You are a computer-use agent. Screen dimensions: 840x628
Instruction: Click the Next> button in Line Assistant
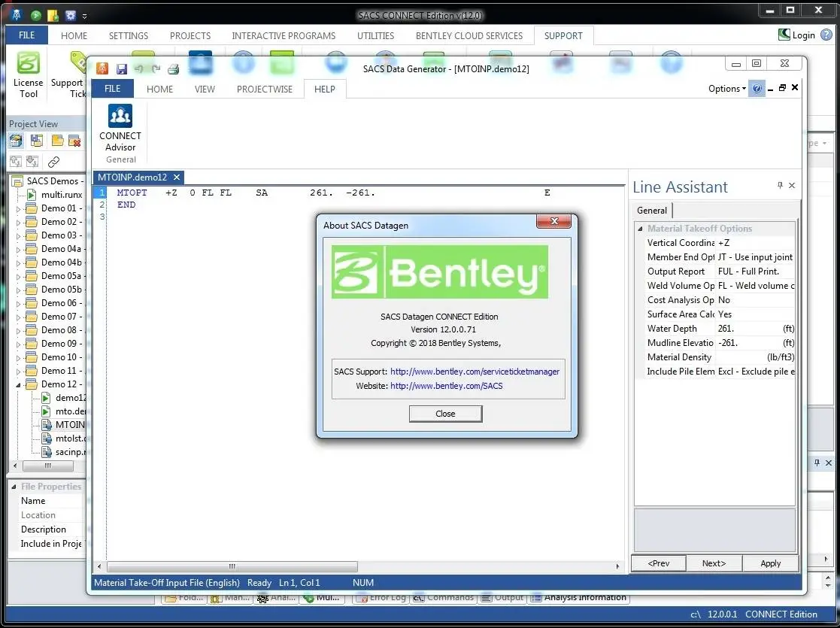pyautogui.click(x=714, y=563)
